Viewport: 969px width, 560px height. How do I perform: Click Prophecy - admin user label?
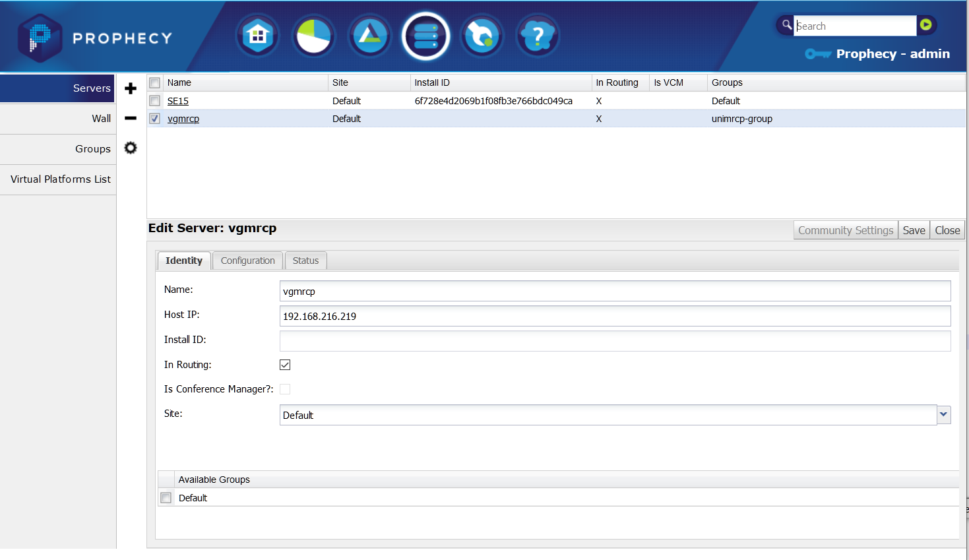point(893,54)
